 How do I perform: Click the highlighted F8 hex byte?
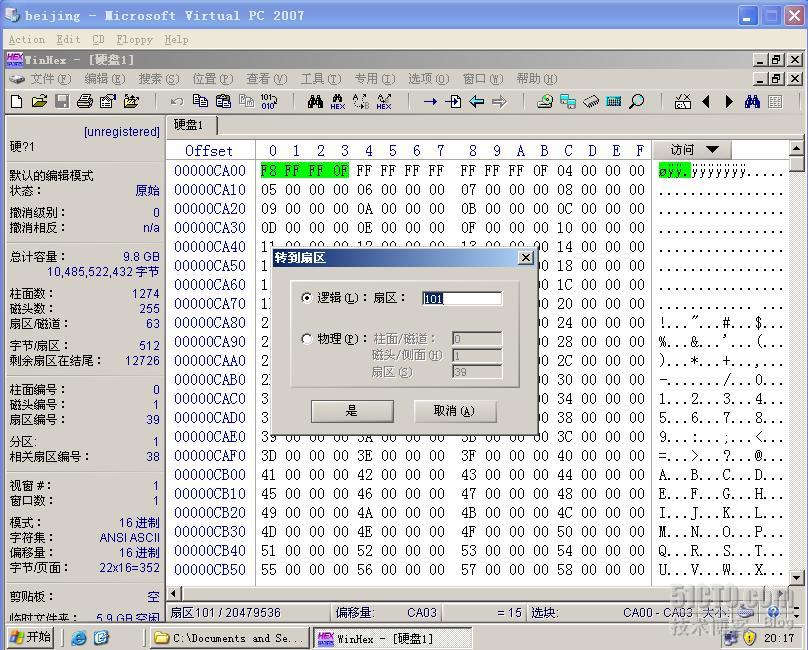(268, 170)
